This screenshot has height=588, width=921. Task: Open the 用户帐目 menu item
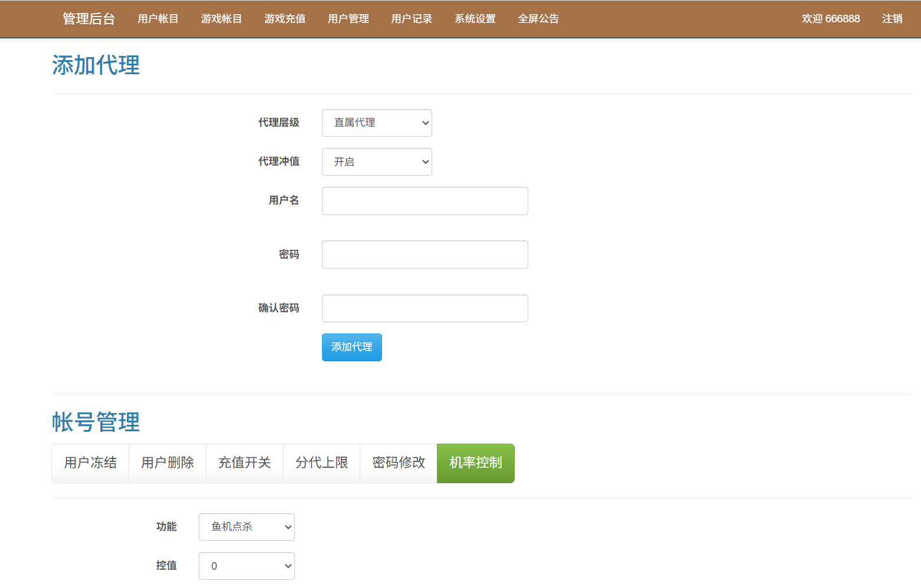[x=157, y=19]
